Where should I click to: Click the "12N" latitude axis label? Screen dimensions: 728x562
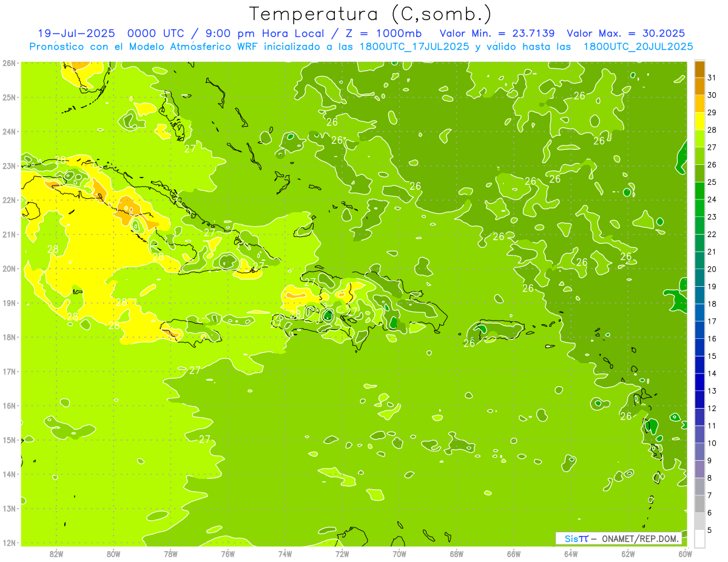click(x=8, y=543)
